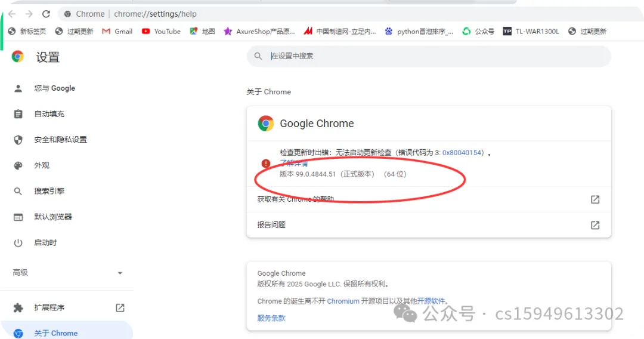Click the address bar showing chrome://settings/help
This screenshot has width=644, height=339.
click(x=349, y=14)
